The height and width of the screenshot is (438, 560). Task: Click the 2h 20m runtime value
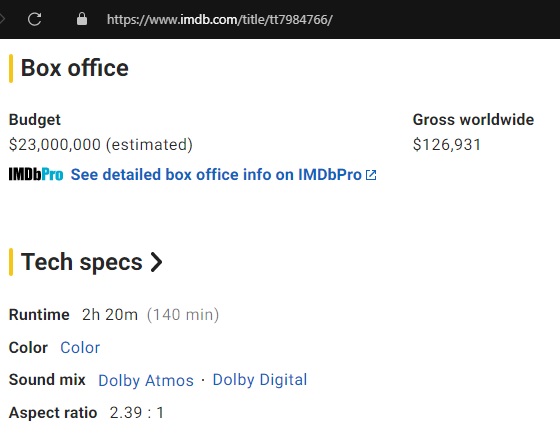[x=110, y=315]
